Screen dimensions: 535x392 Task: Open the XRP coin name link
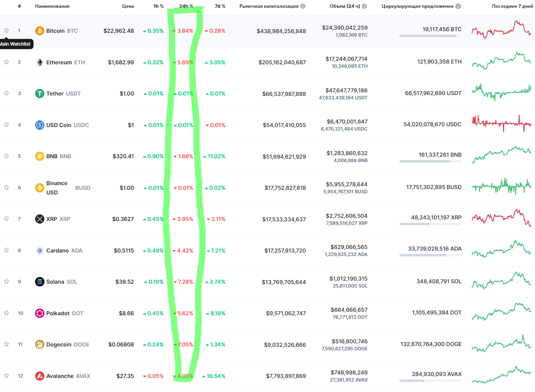click(x=52, y=219)
